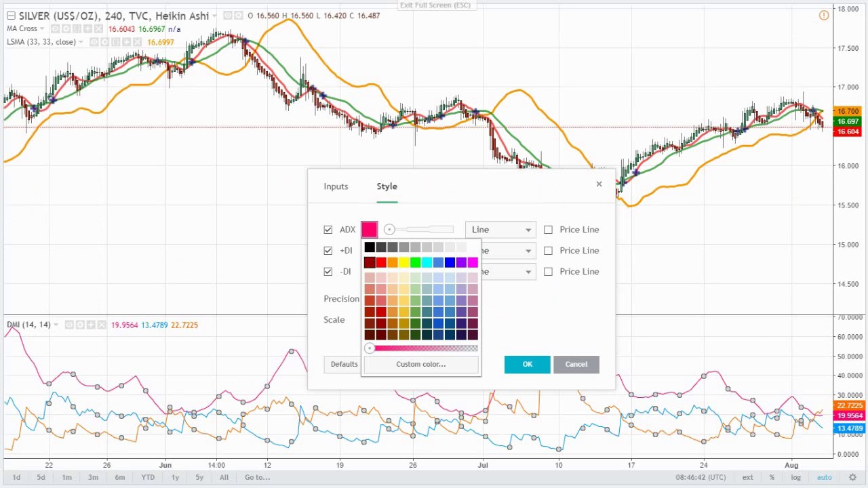Toggle ext extended hours option
This screenshot has height=488, width=868.
coord(747,477)
